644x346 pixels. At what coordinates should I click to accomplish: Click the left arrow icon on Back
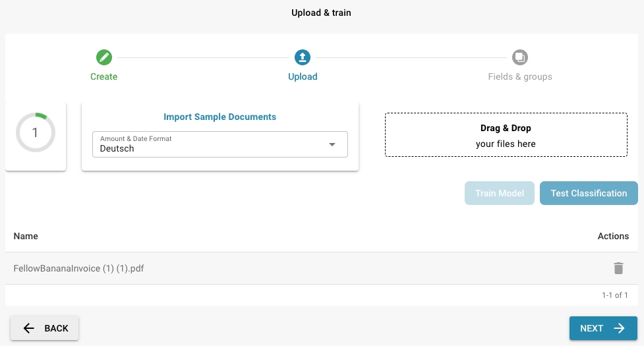point(28,328)
